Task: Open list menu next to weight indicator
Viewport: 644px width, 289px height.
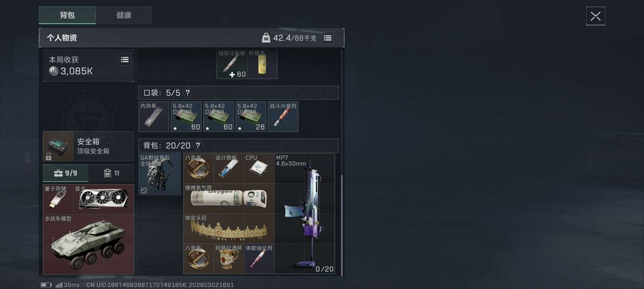Action: (x=327, y=38)
